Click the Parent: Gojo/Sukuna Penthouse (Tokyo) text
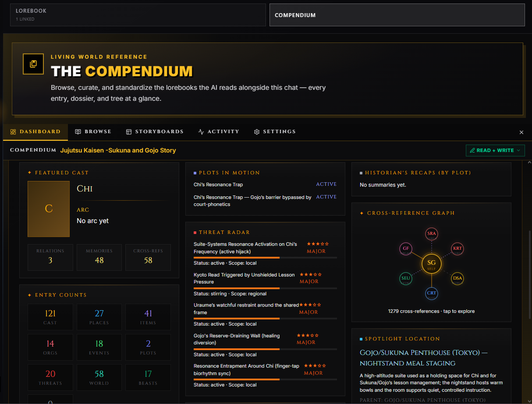 [422, 400]
